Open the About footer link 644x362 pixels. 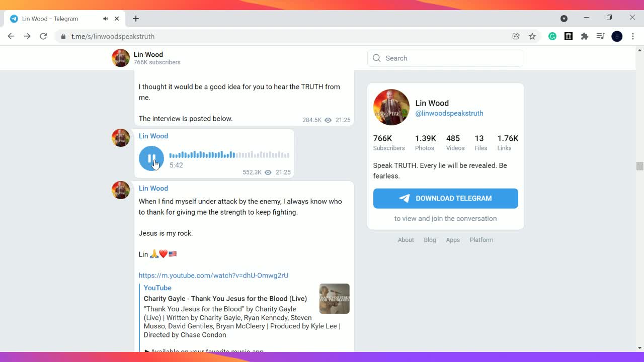coord(406,240)
